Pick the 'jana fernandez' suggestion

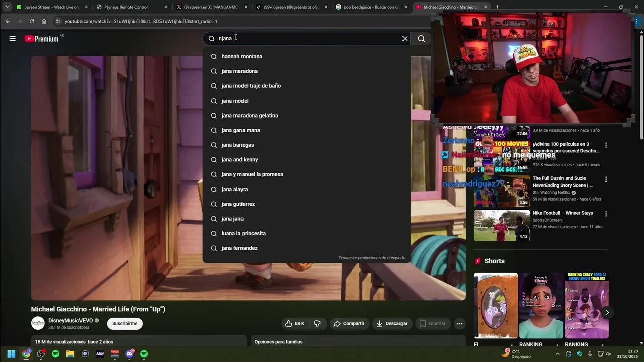point(306,248)
